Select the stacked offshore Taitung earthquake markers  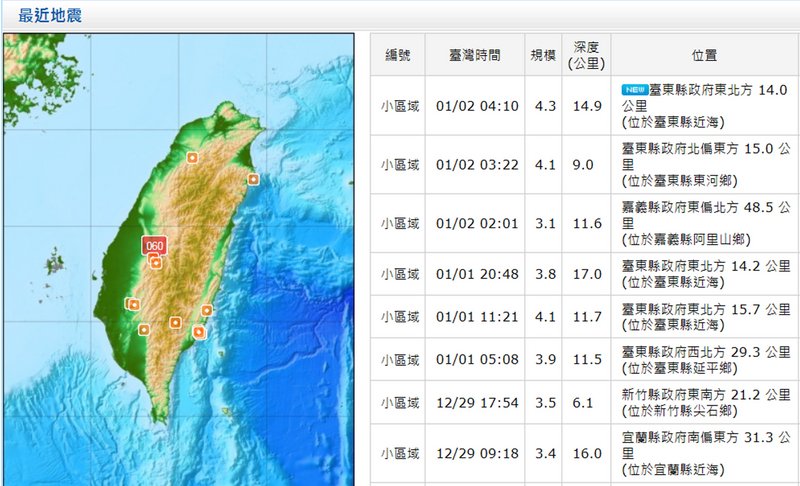click(199, 332)
